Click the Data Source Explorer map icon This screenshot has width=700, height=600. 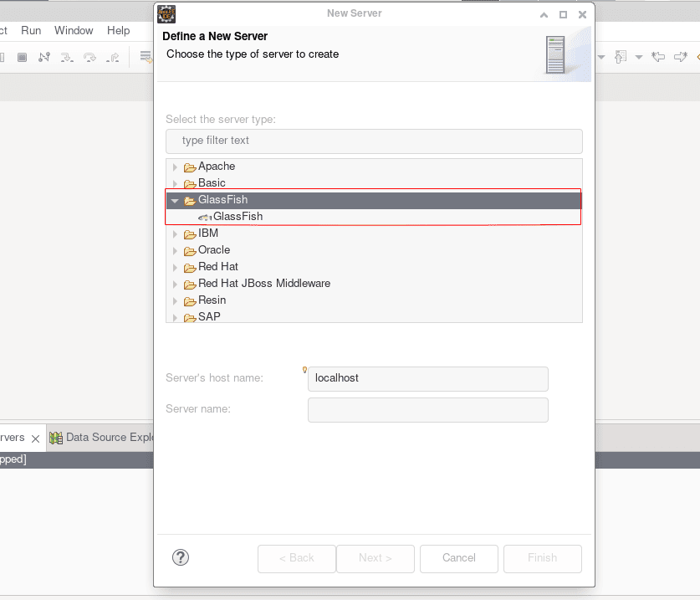(x=55, y=437)
